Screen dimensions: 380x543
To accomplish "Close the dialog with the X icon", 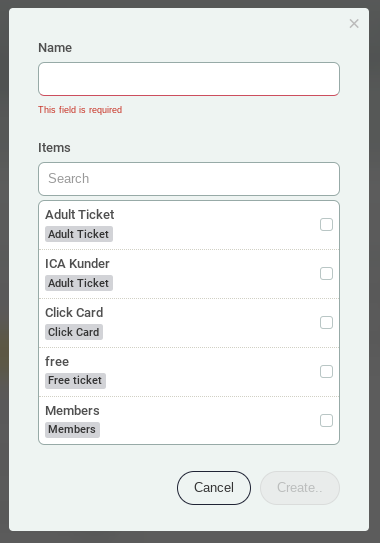I will click(x=354, y=24).
